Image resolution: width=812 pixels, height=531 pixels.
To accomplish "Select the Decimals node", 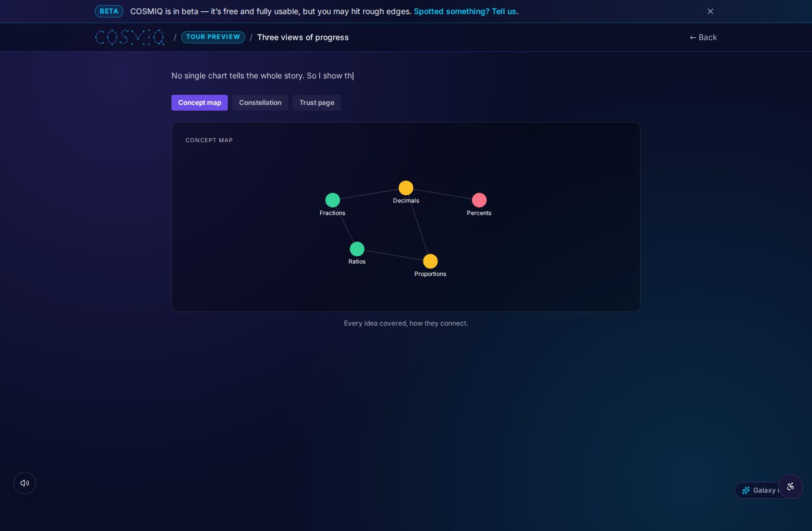I will (406, 188).
